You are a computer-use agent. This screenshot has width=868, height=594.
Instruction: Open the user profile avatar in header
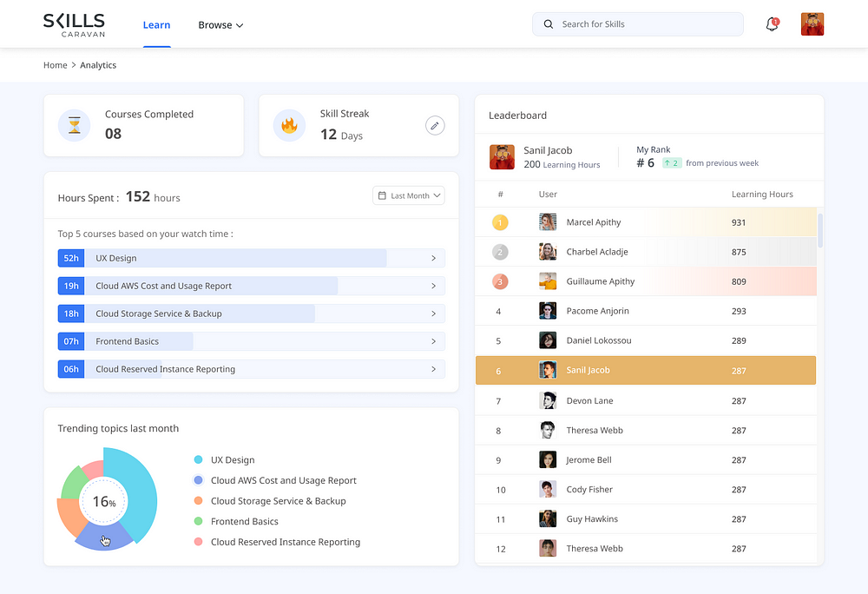[812, 24]
